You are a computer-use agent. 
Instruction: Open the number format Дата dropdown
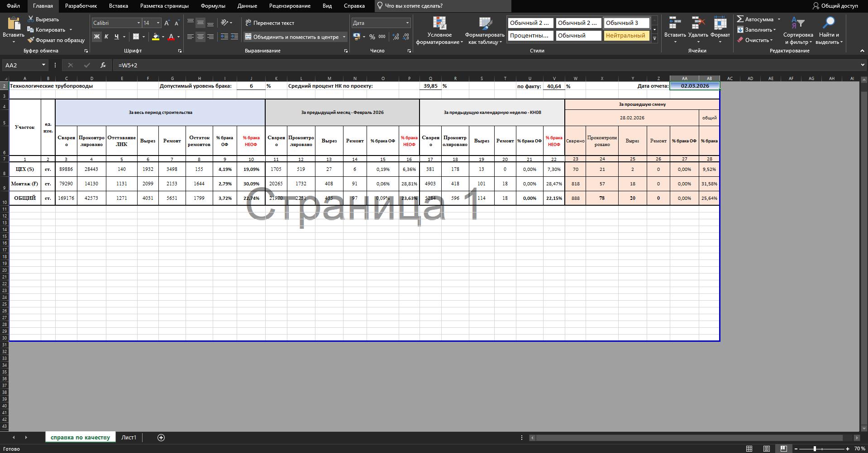[x=407, y=23]
